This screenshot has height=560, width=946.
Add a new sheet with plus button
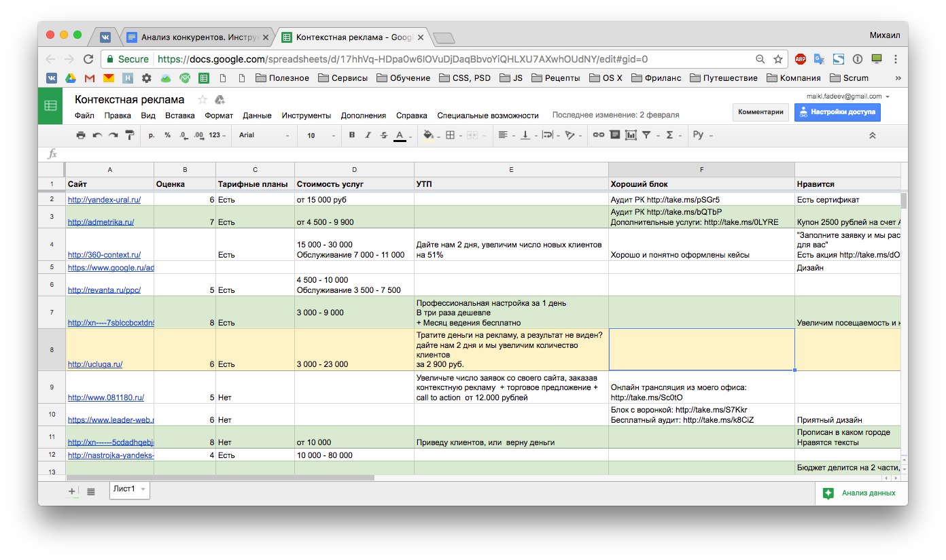tap(72, 491)
